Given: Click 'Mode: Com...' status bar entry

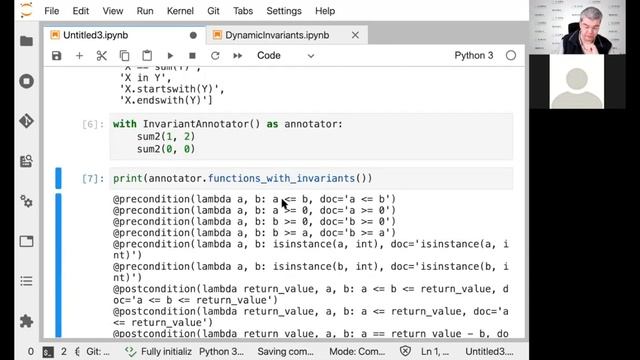Looking at the screenshot, I should (357, 351).
